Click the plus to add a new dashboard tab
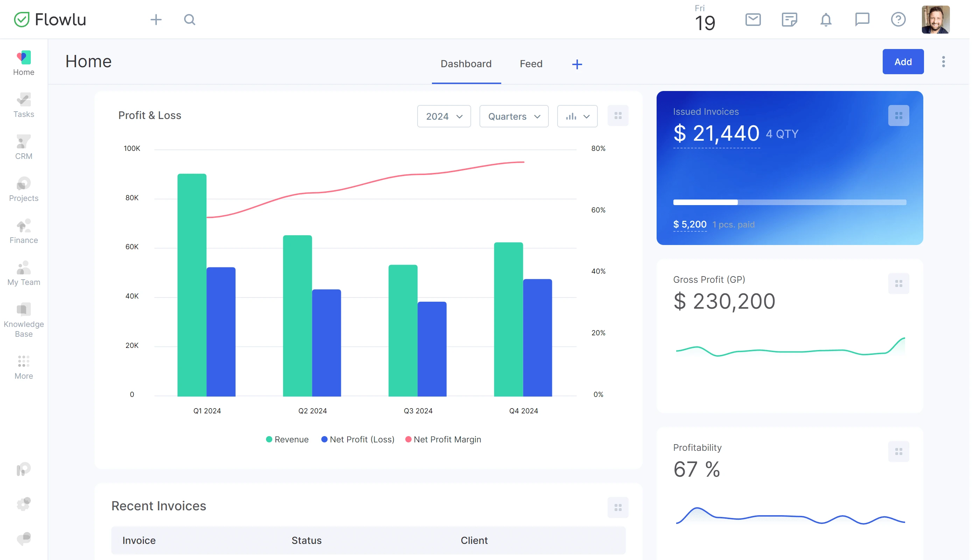Screen dimensions: 980x560 point(576,64)
